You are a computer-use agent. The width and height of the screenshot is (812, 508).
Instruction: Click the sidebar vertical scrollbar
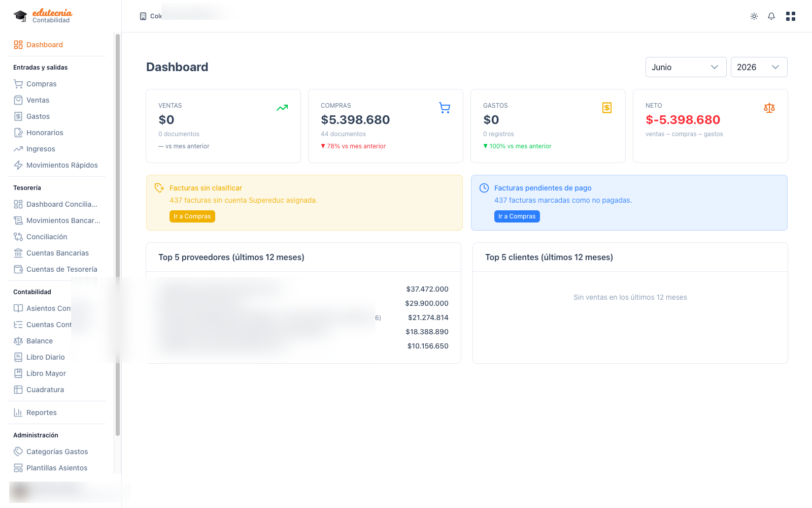tap(118, 235)
